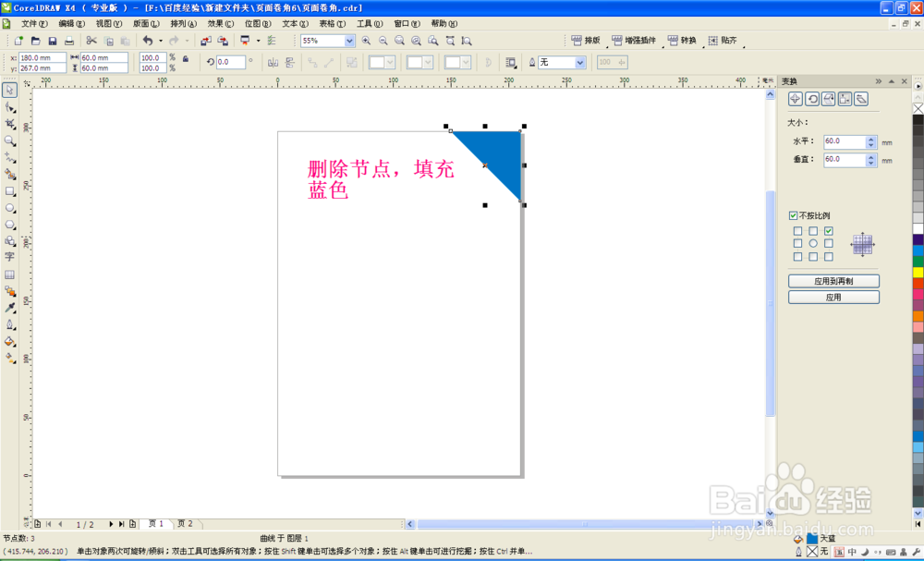Select the Shape tool in the toolbox
The height and width of the screenshot is (561, 924).
click(10, 107)
